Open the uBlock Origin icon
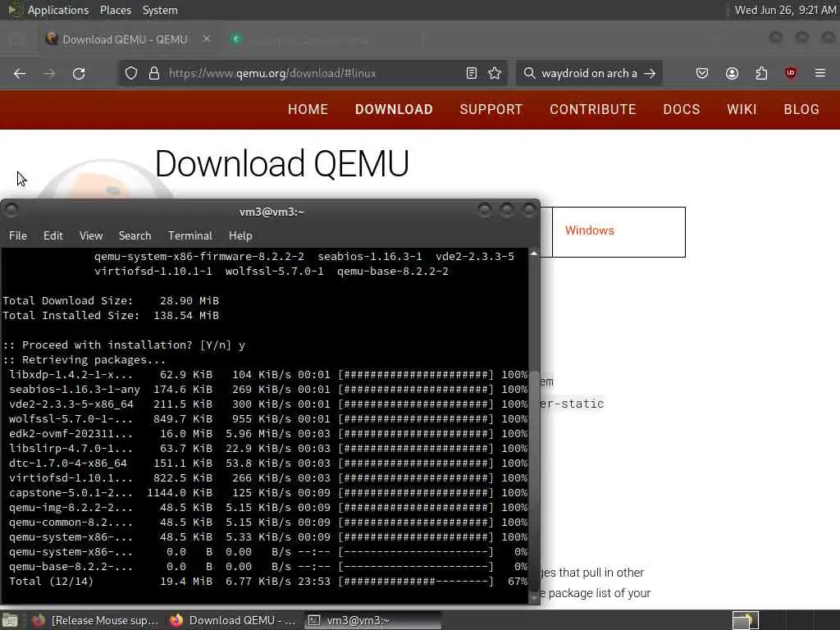840x630 pixels. point(791,73)
